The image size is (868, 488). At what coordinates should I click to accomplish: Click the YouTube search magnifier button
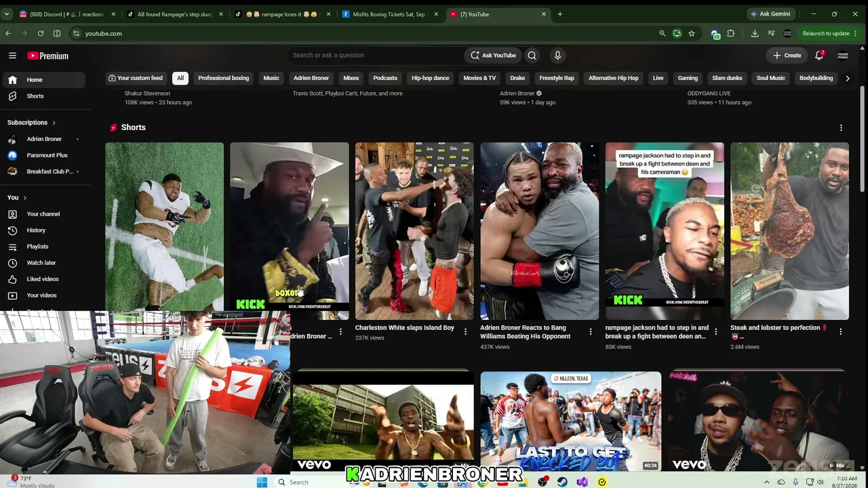pyautogui.click(x=532, y=56)
